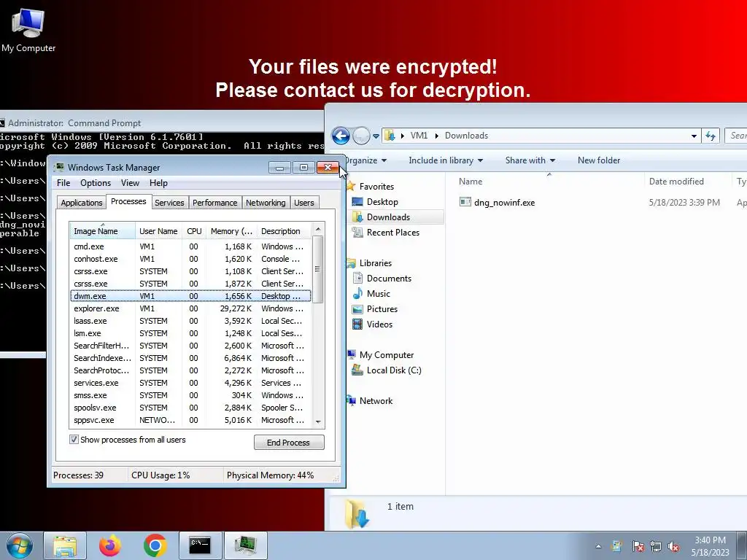747x560 pixels.
Task: Open the Include in library dropdown
Action: (x=446, y=160)
